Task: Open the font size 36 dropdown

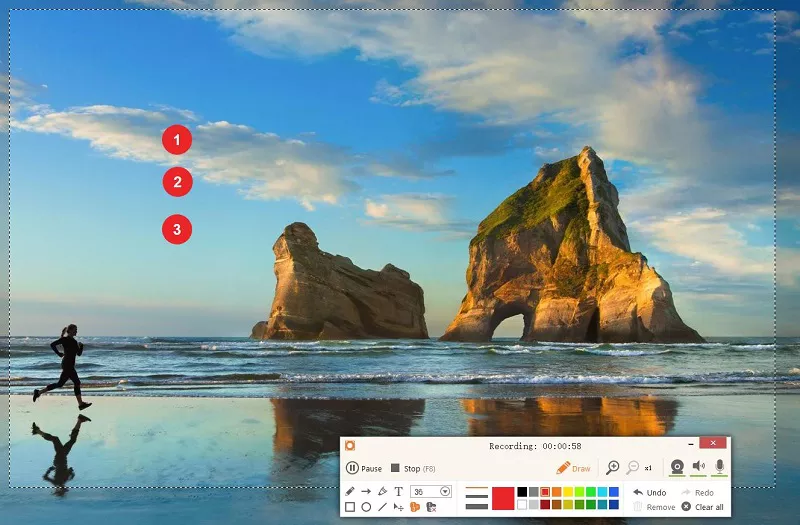Action: point(445,491)
